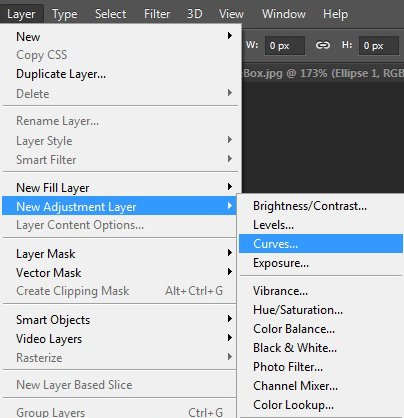The height and width of the screenshot is (418, 404).
Task: Select the Box.jpg document tab
Action: 323,73
